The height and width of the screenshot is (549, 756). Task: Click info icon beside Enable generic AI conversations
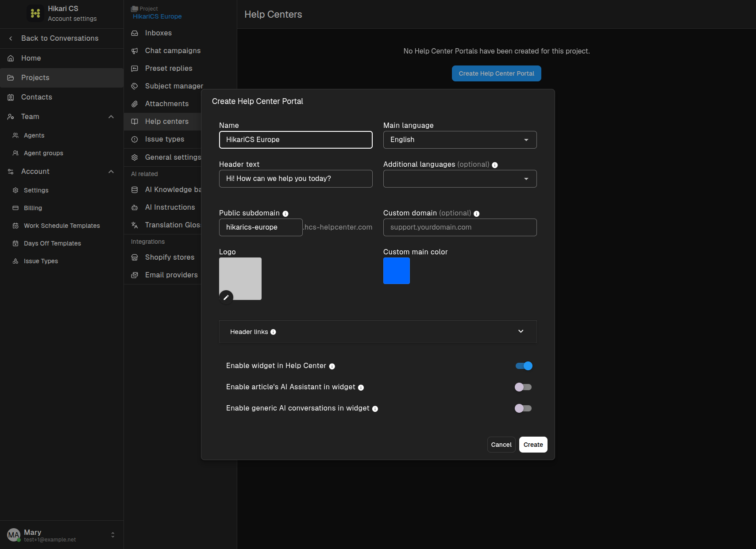(375, 409)
